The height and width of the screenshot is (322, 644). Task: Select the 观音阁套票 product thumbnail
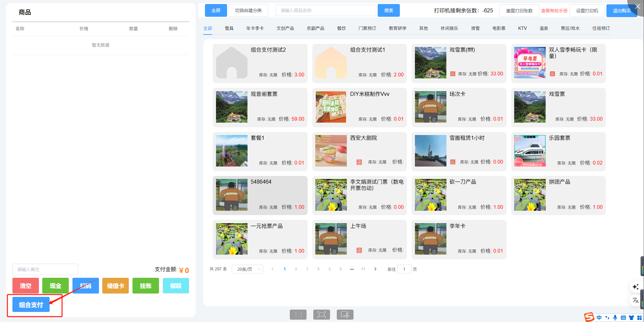(231, 107)
